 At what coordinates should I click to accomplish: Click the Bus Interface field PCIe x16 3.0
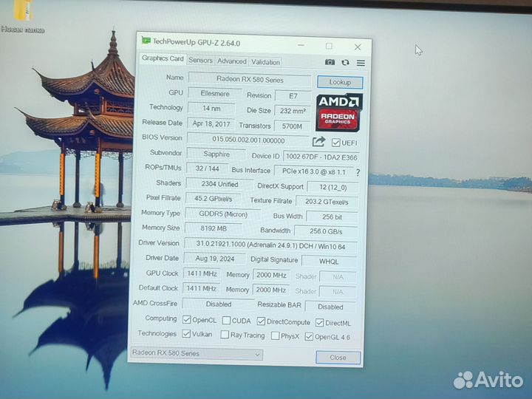313,171
